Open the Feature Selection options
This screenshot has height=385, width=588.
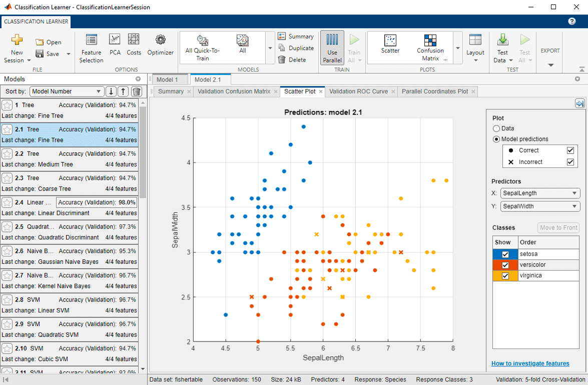pyautogui.click(x=91, y=47)
